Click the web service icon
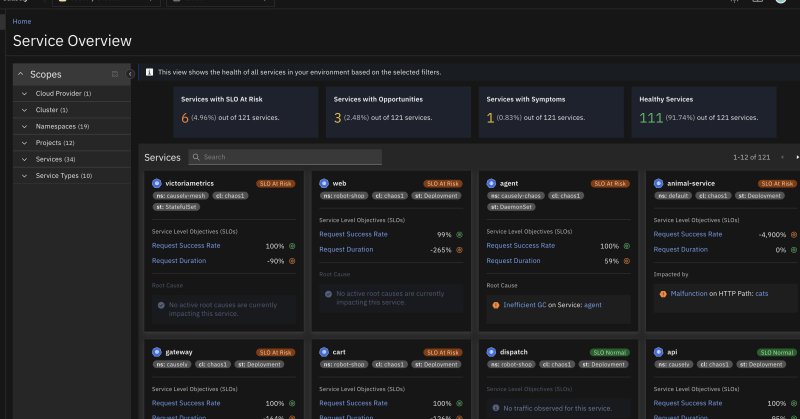 tap(324, 183)
